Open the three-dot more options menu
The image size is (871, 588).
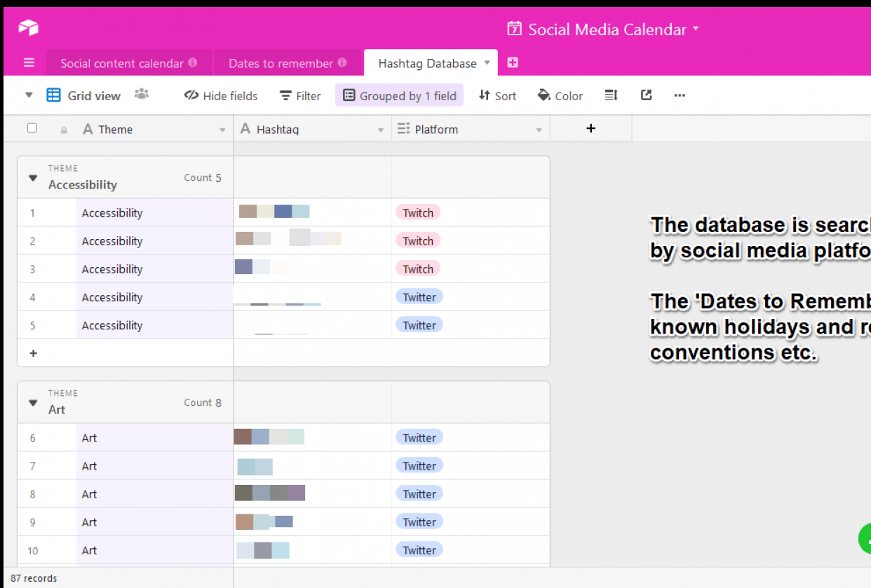pos(680,95)
